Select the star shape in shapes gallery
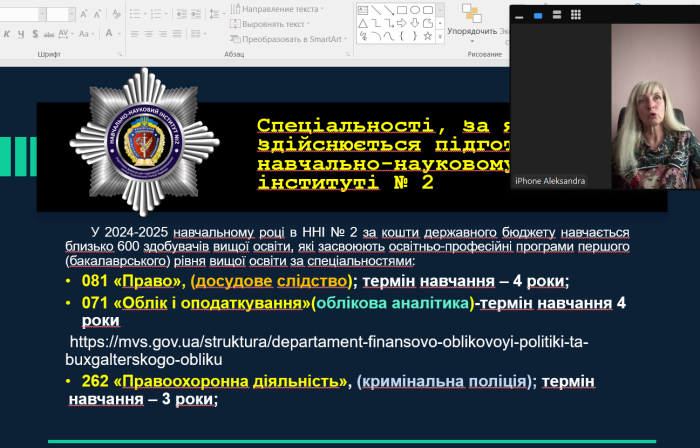This screenshot has height=448, width=700. tap(427, 36)
